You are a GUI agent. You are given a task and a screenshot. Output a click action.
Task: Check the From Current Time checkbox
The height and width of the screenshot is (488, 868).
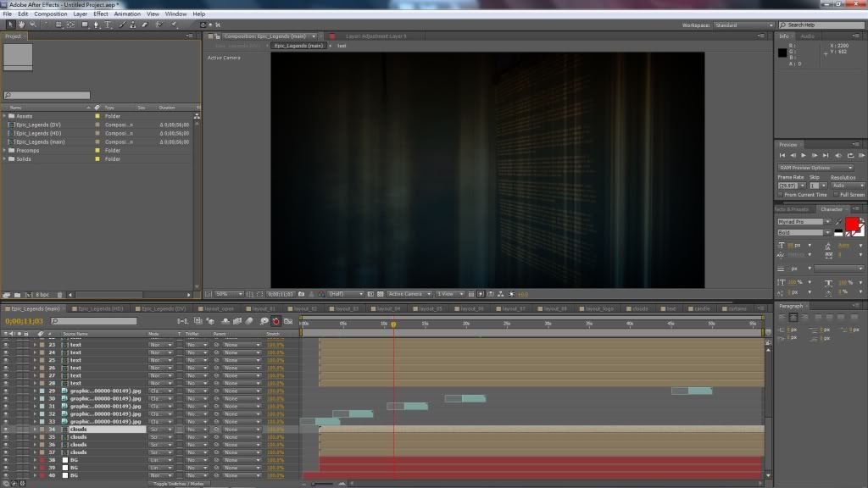click(x=782, y=195)
